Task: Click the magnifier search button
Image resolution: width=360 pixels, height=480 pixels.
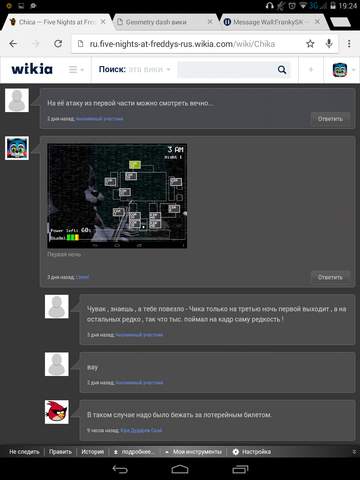Action: pos(282,69)
